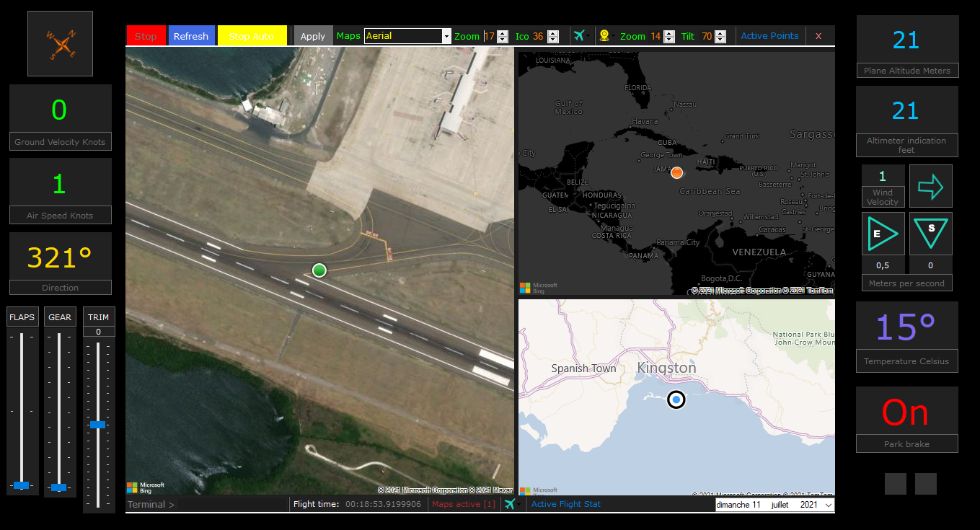Viewport: 980px width, 530px height.
Task: Click the green aircraft marker on runway
Action: [319, 270]
